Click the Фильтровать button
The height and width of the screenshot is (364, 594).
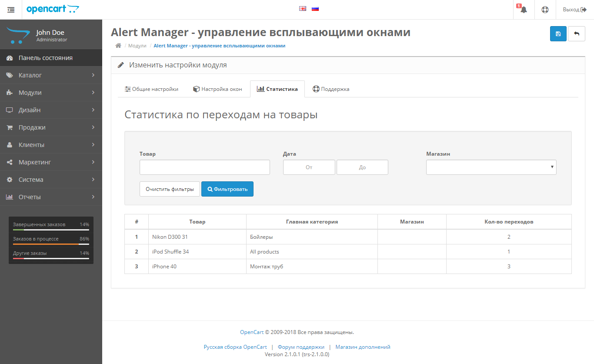[227, 189]
